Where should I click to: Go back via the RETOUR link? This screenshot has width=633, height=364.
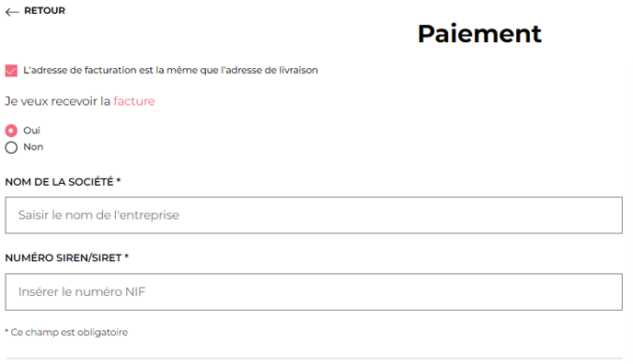pos(44,11)
